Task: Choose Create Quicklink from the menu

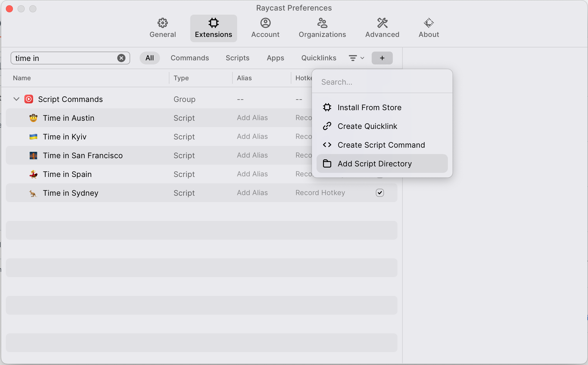Action: (x=367, y=126)
